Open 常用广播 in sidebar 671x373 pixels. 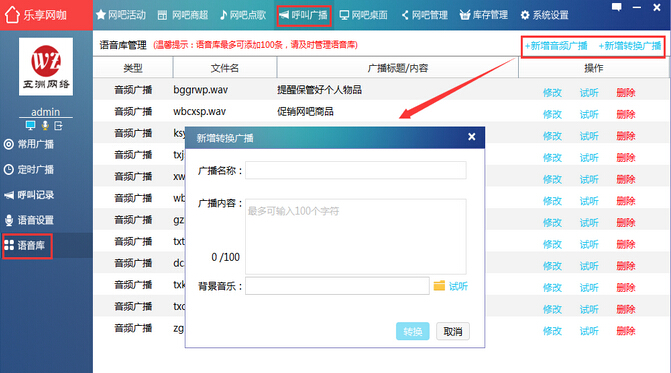tap(29, 144)
